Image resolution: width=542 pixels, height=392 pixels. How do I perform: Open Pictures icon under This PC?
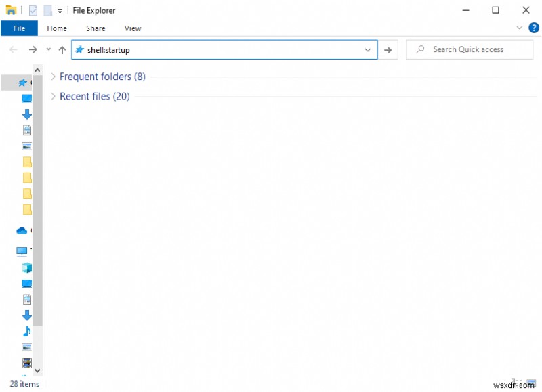pos(26,347)
